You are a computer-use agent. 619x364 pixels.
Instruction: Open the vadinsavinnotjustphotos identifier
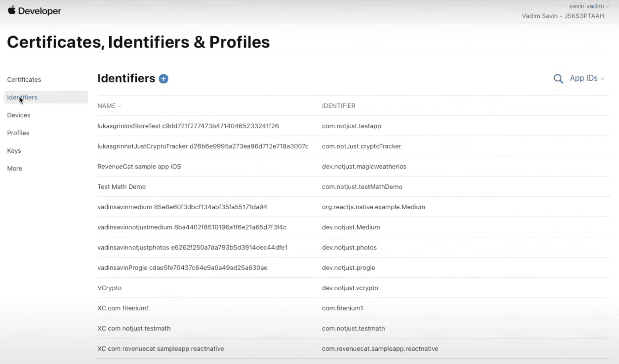point(192,247)
